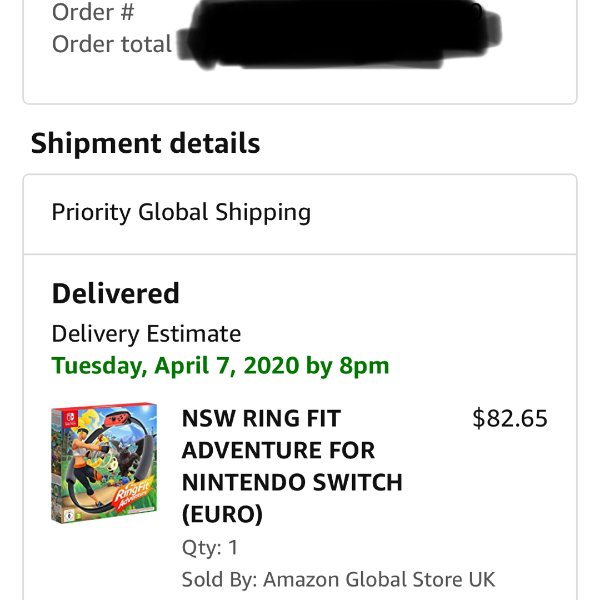Tap the Delivered status heading
This screenshot has width=600, height=600.
click(x=116, y=293)
